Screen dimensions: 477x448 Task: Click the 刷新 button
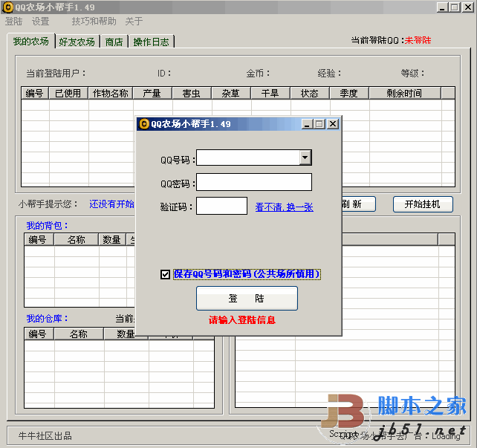[x=359, y=204]
